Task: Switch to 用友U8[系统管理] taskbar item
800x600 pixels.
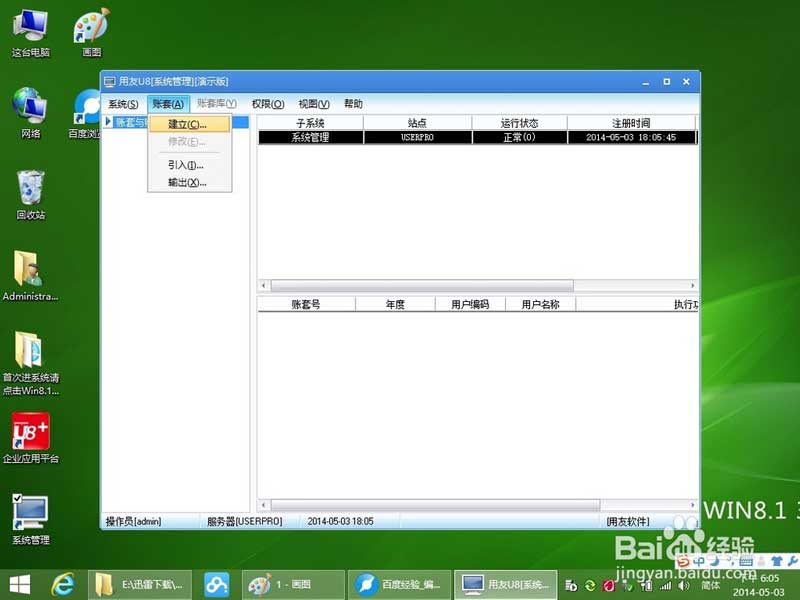Action: click(506, 585)
